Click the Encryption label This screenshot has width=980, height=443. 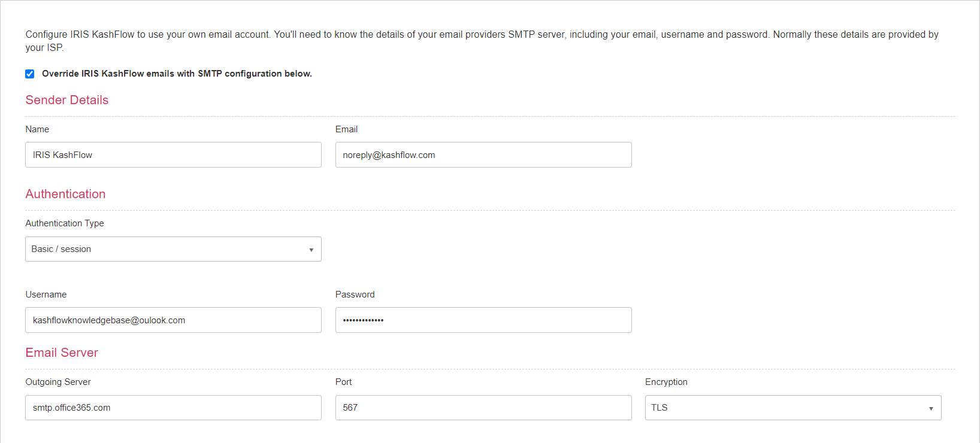click(x=666, y=382)
